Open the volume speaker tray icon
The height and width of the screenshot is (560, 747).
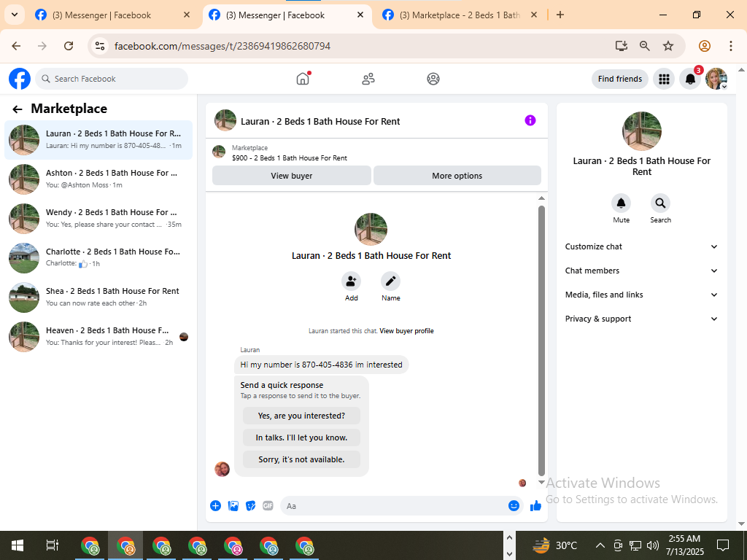coord(653,545)
